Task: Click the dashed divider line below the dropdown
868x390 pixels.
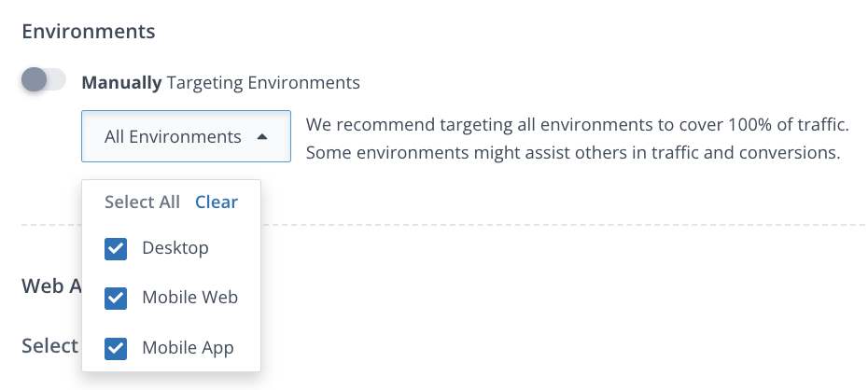Action: pos(560,225)
